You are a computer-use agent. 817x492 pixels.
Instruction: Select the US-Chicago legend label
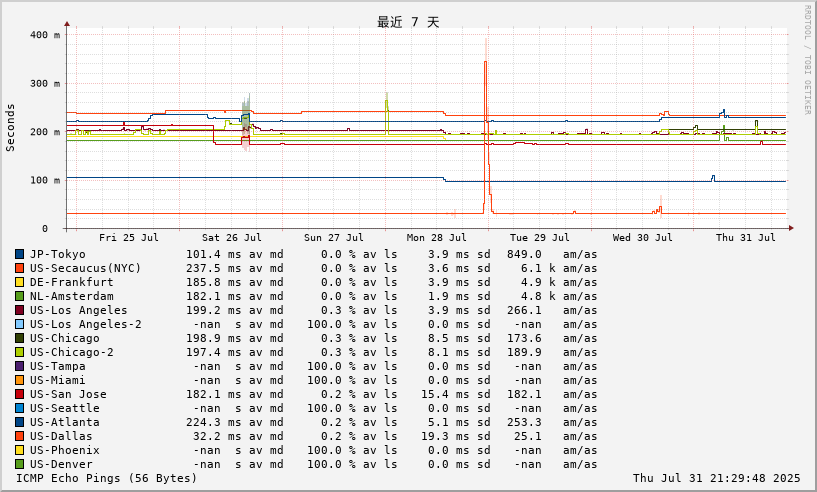(65, 338)
